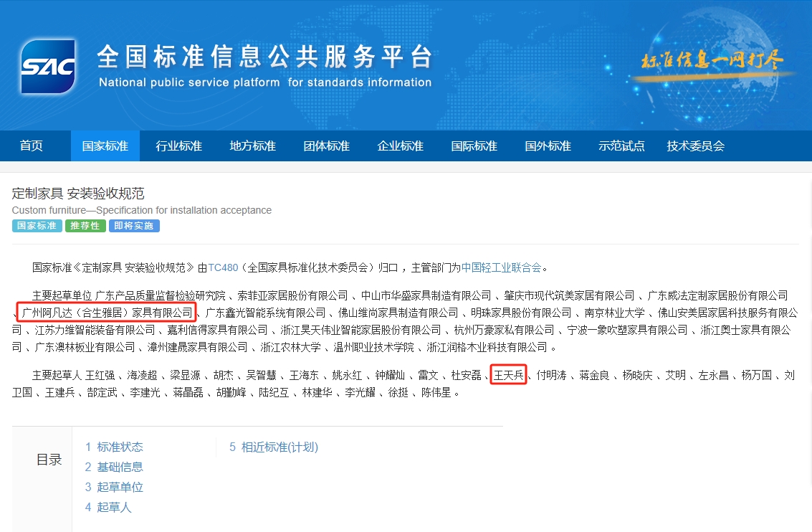Jump to 2 基础信息 section
This screenshot has width=812, height=532.
click(114, 467)
